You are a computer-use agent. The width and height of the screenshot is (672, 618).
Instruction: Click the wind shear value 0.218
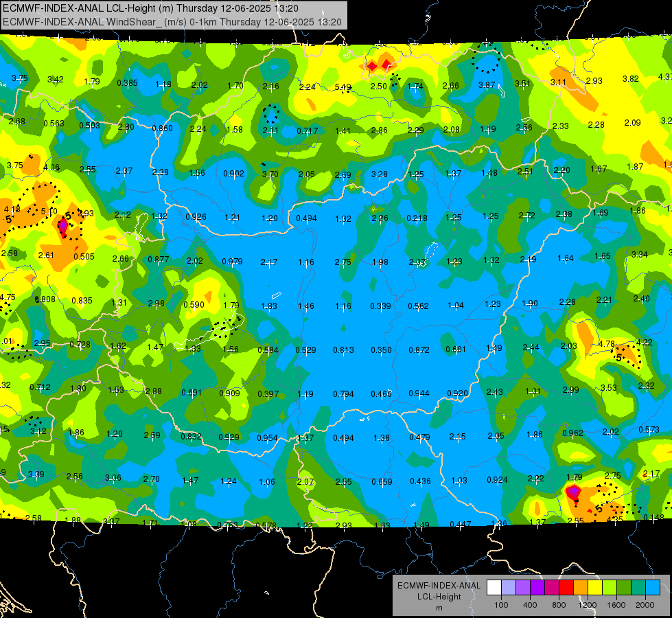coord(417,218)
